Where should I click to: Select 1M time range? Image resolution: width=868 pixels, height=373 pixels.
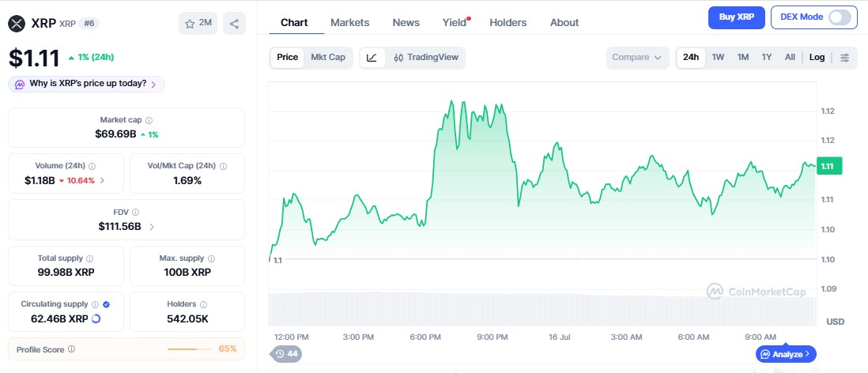(x=743, y=57)
